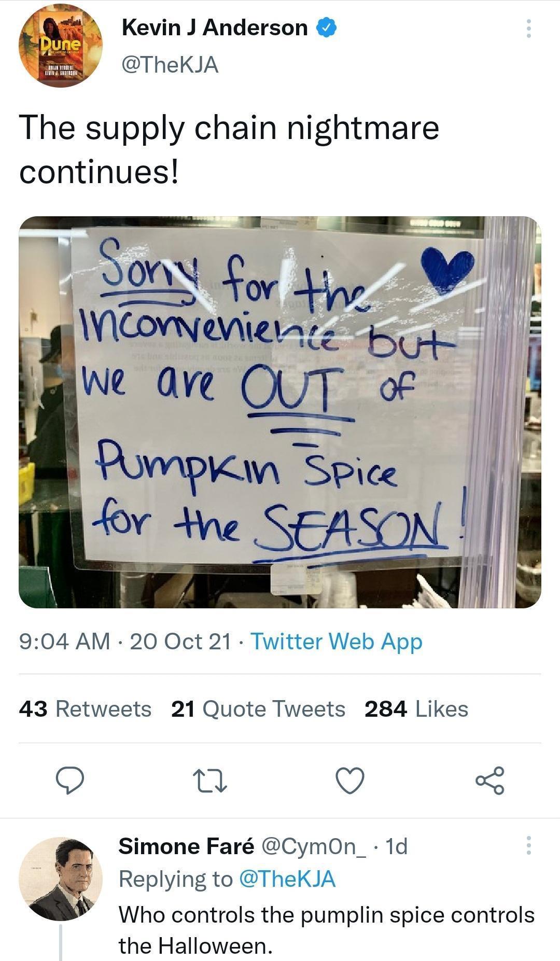Viewport: 560px width, 961px height.
Task: Open Kevin J Anderson display name
Action: [x=215, y=28]
